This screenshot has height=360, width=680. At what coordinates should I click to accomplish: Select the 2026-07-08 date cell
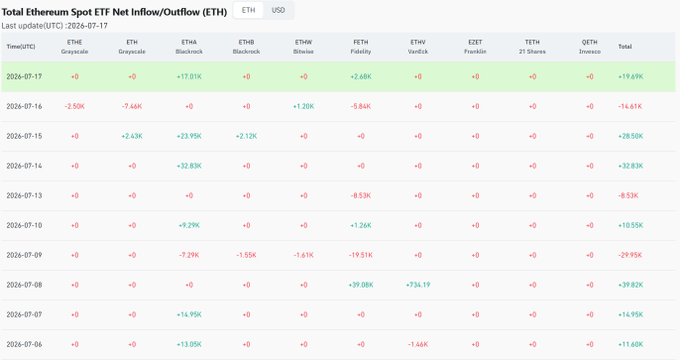[x=24, y=285]
